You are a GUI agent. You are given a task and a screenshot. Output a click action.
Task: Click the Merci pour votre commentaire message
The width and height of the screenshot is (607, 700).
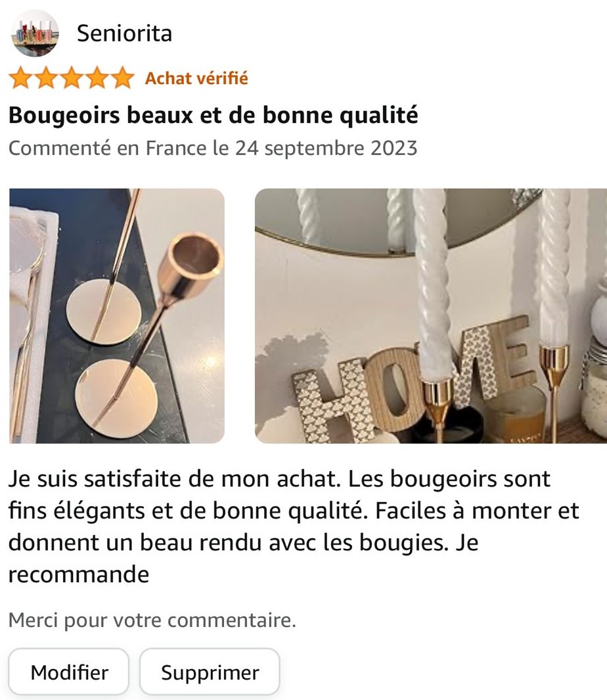(x=152, y=620)
